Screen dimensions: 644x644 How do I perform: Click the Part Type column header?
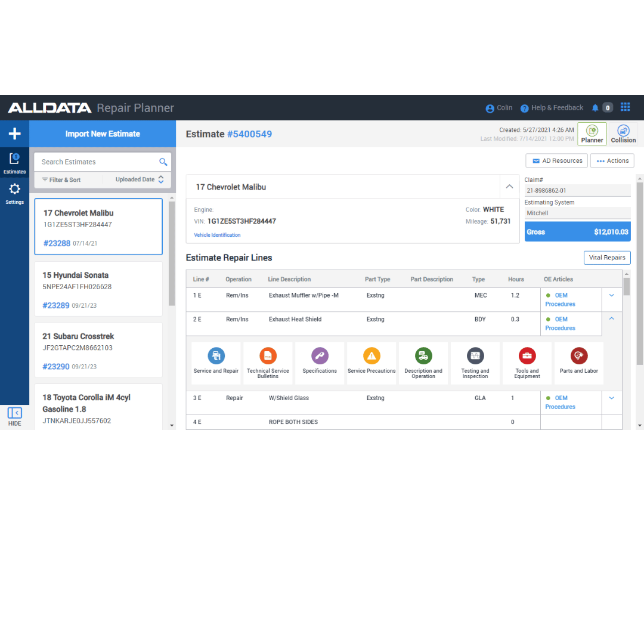pos(377,279)
